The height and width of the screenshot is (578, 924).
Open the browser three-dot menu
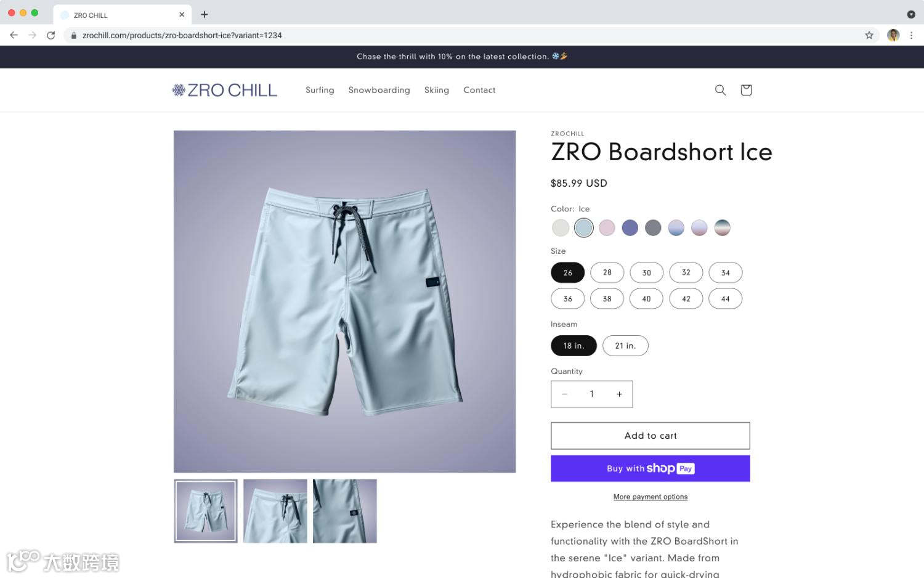coord(911,35)
